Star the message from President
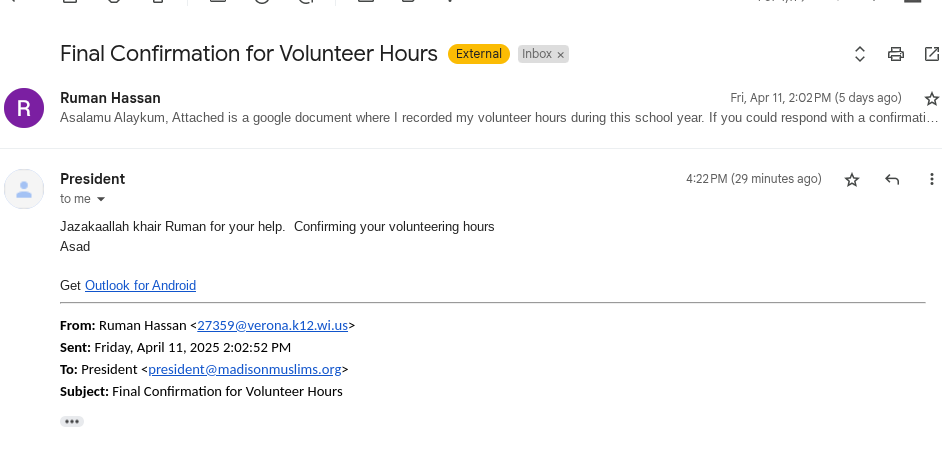This screenshot has height=471, width=952. point(852,180)
